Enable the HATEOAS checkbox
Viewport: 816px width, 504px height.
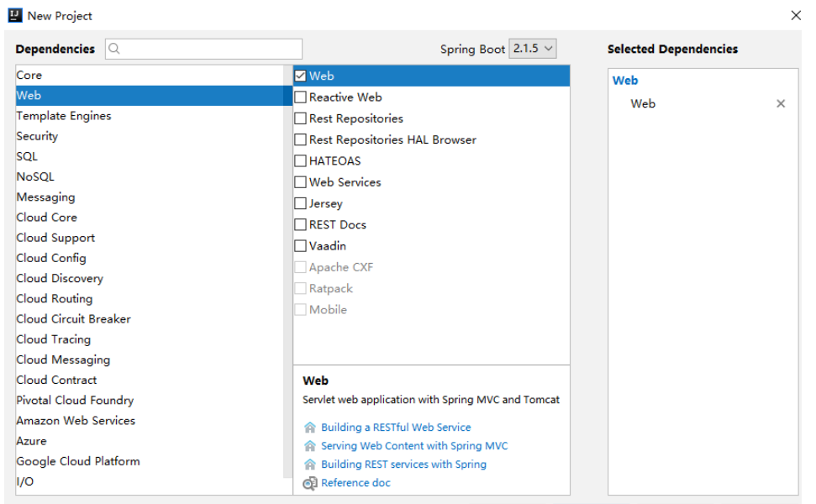click(x=300, y=160)
